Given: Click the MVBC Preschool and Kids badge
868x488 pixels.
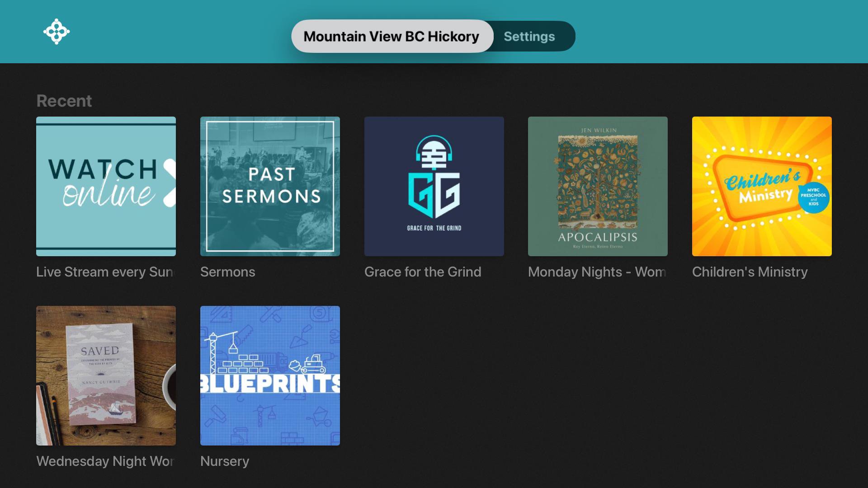Looking at the screenshot, I should (813, 197).
